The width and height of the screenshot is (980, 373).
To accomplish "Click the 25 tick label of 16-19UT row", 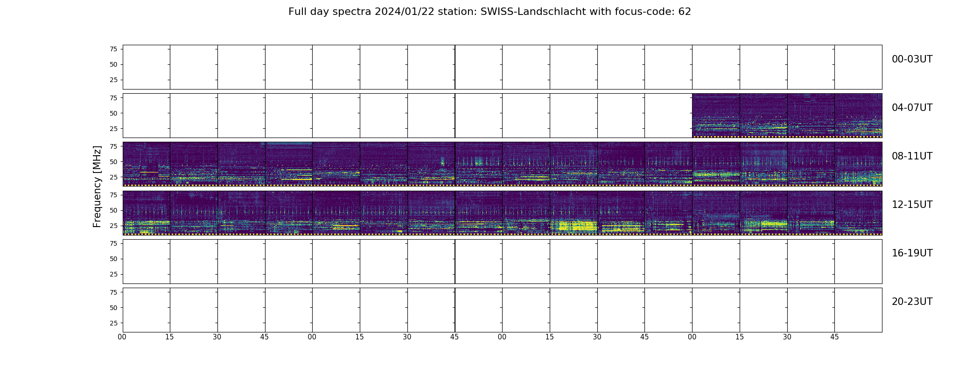I will click(x=113, y=274).
